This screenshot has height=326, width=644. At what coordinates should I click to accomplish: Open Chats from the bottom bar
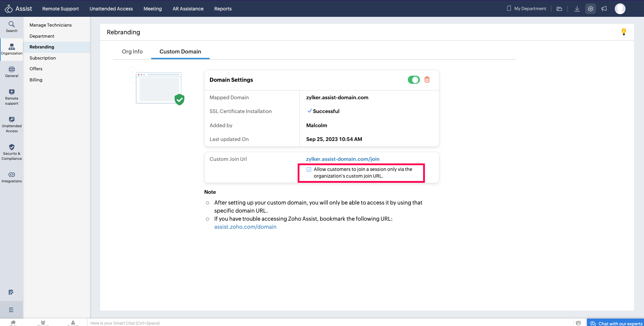13,322
